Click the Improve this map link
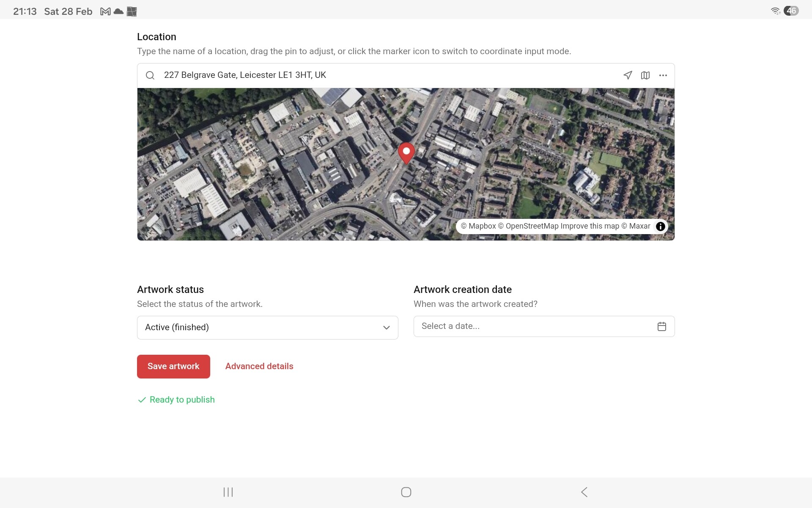 point(590,226)
